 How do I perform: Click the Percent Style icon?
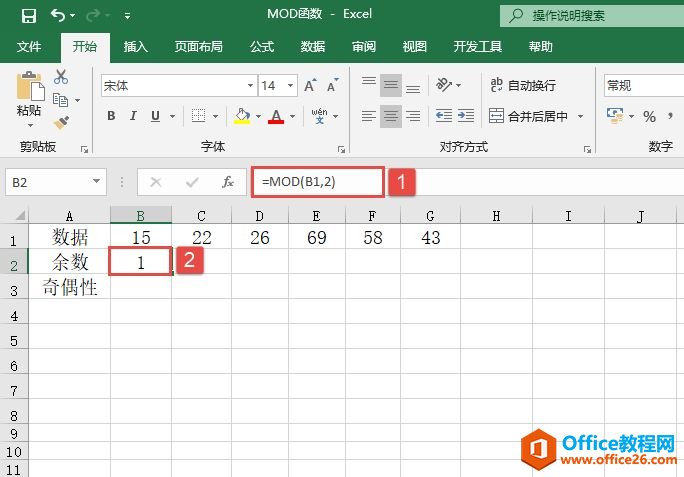[649, 117]
